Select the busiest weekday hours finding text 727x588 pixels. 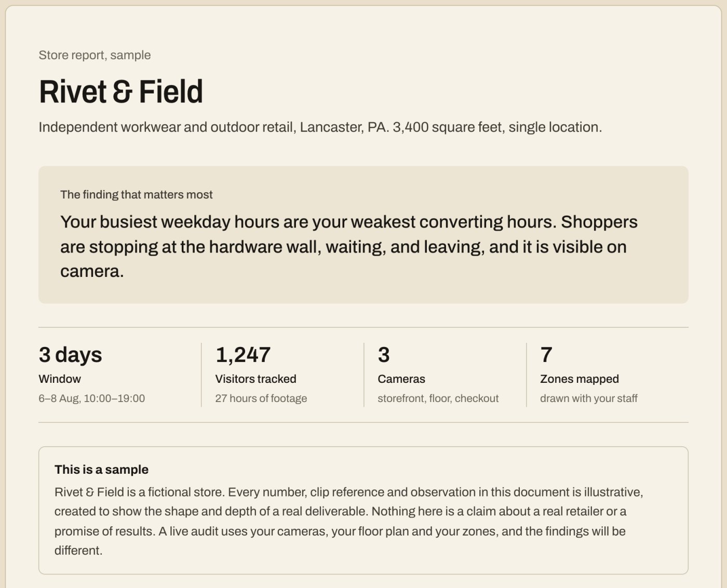(349, 246)
